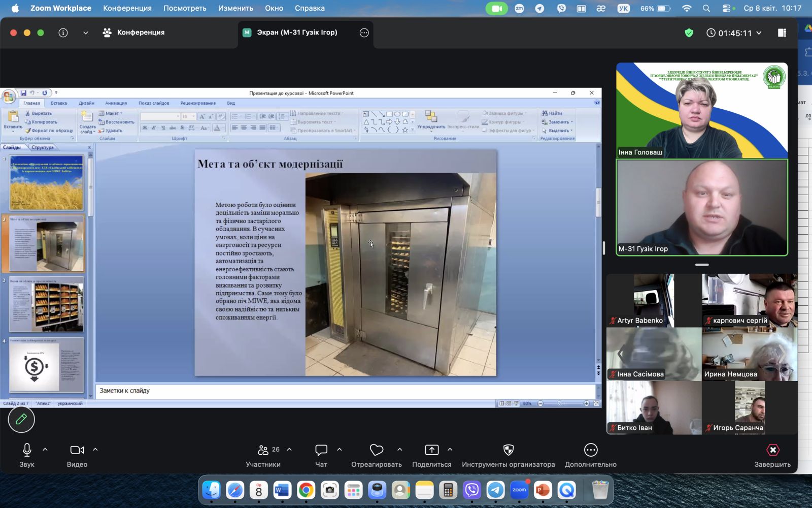The height and width of the screenshot is (508, 812).
Task: Open the Participants list
Action: [263, 450]
